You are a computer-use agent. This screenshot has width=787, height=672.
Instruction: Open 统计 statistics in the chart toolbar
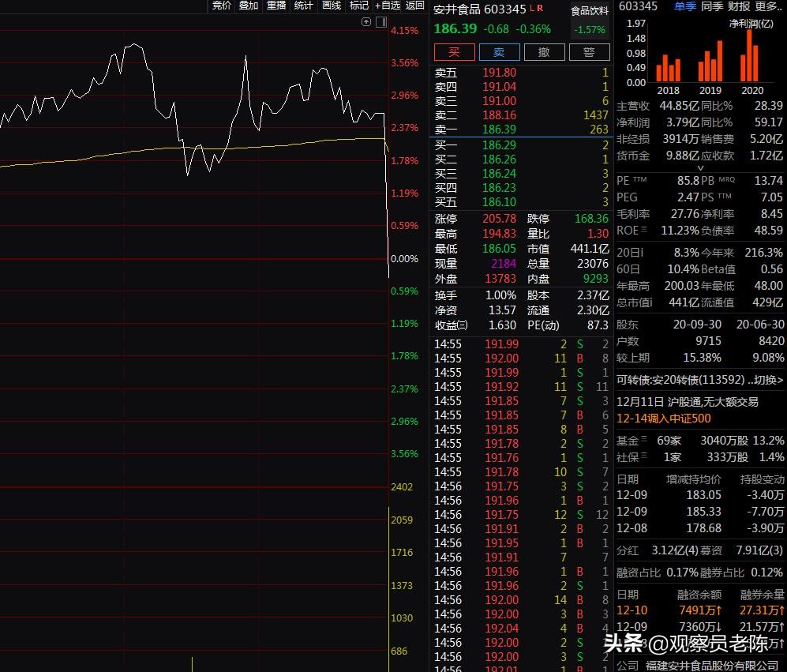[304, 6]
